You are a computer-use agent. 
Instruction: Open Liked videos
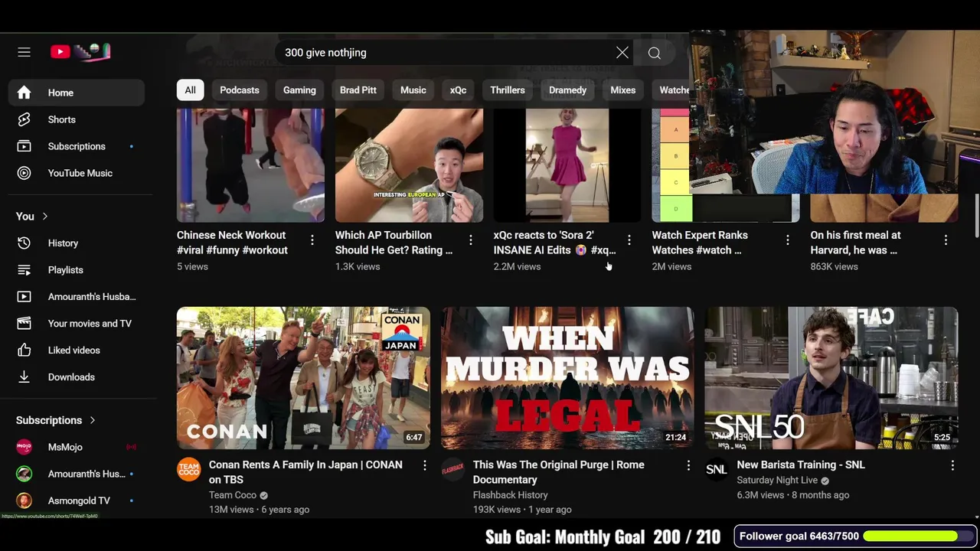coord(77,350)
